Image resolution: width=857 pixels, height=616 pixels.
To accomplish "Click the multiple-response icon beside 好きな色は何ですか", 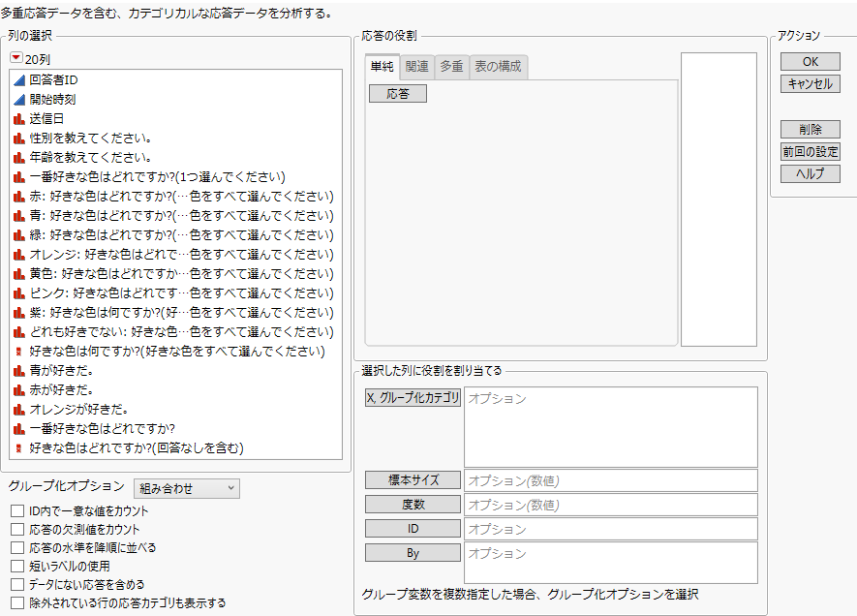I will (17, 351).
